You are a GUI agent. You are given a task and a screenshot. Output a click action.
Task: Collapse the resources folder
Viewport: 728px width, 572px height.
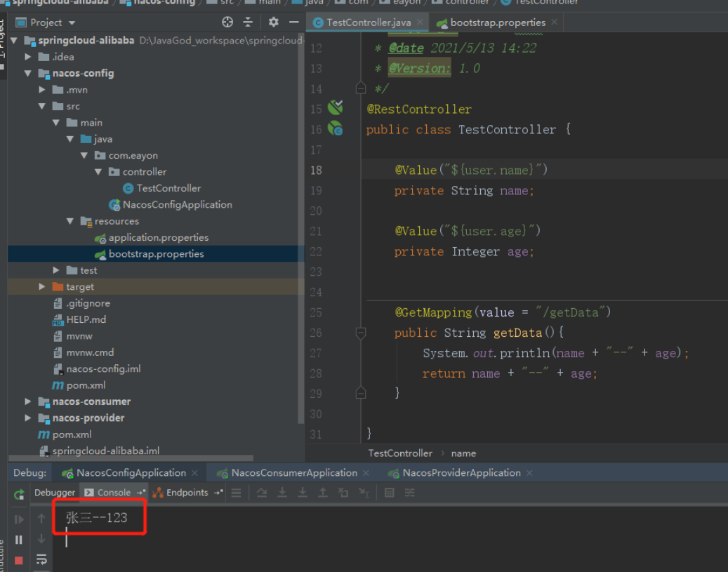click(70, 221)
